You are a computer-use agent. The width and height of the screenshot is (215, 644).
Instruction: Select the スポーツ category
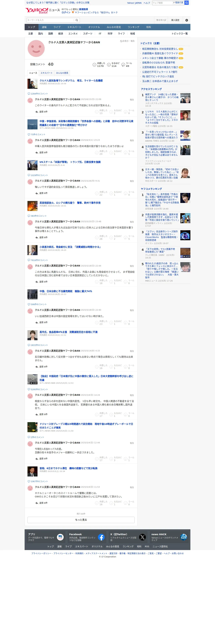(x=88, y=34)
